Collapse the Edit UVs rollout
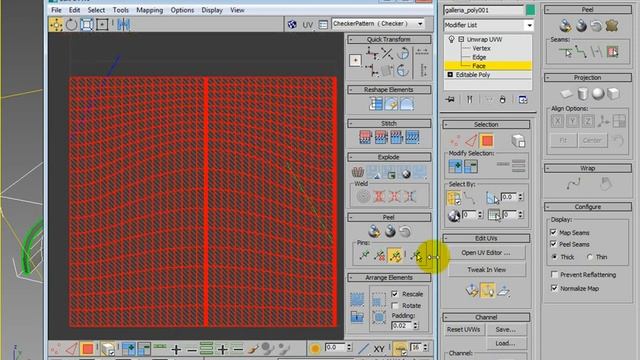640x360 pixels. pyautogui.click(x=486, y=238)
